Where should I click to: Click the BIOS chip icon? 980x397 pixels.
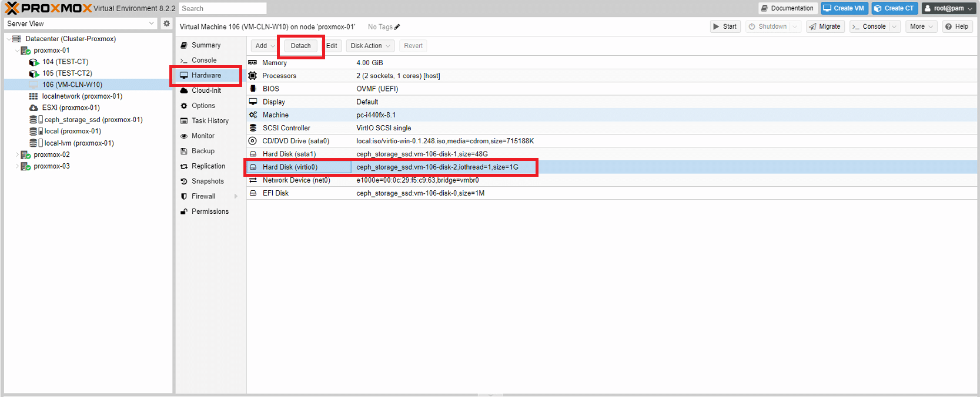253,89
